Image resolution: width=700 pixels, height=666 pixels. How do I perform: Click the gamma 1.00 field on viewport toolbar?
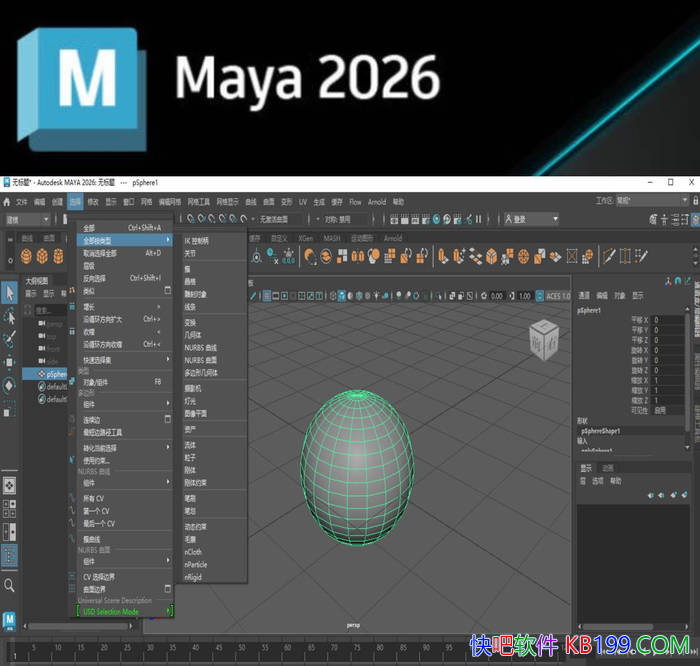tap(525, 296)
